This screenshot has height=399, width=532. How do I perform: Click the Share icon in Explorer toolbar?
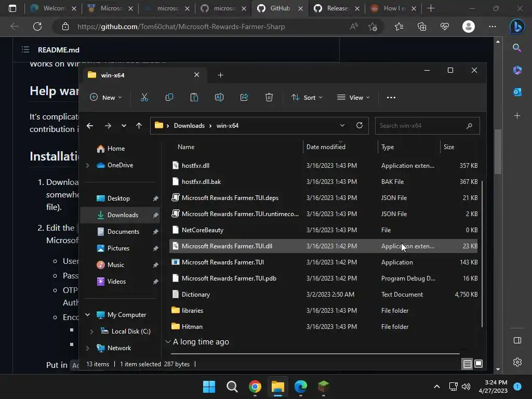[x=244, y=97]
